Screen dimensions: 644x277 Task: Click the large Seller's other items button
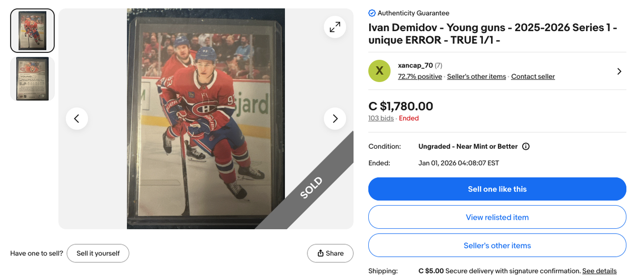[497, 245]
